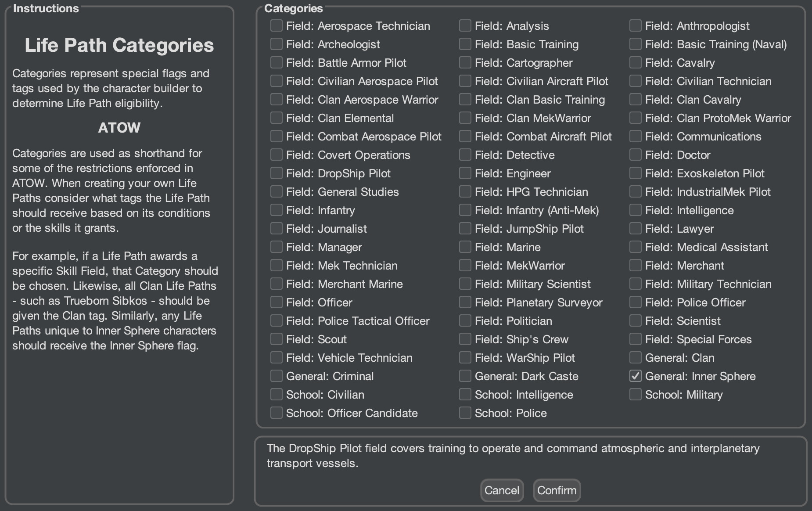
Task: Check the plain Field: Merchant box
Action: point(636,266)
